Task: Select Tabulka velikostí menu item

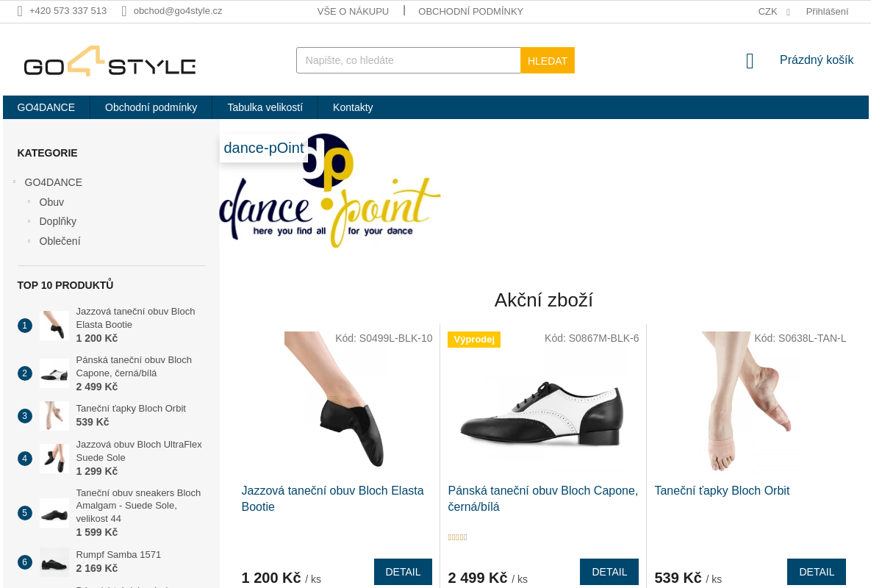Action: (x=265, y=107)
